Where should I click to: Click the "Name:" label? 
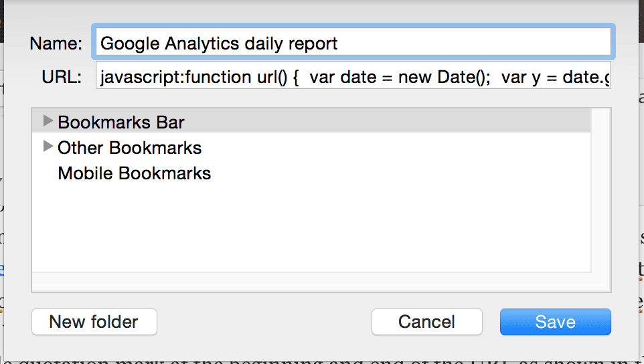(x=56, y=43)
